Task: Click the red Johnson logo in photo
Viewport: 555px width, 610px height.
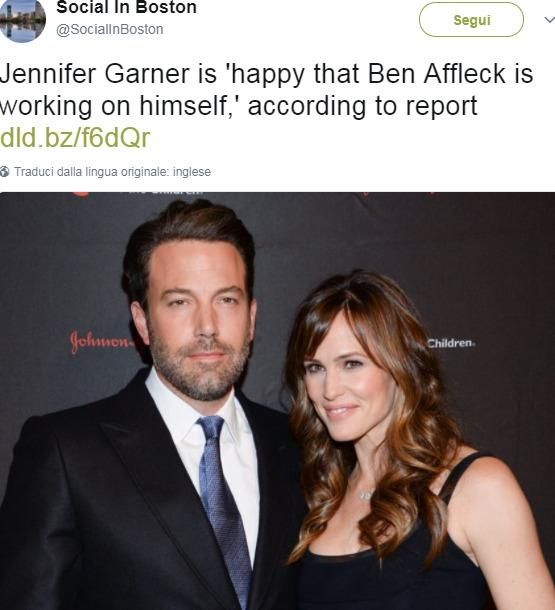Action: click(x=101, y=342)
